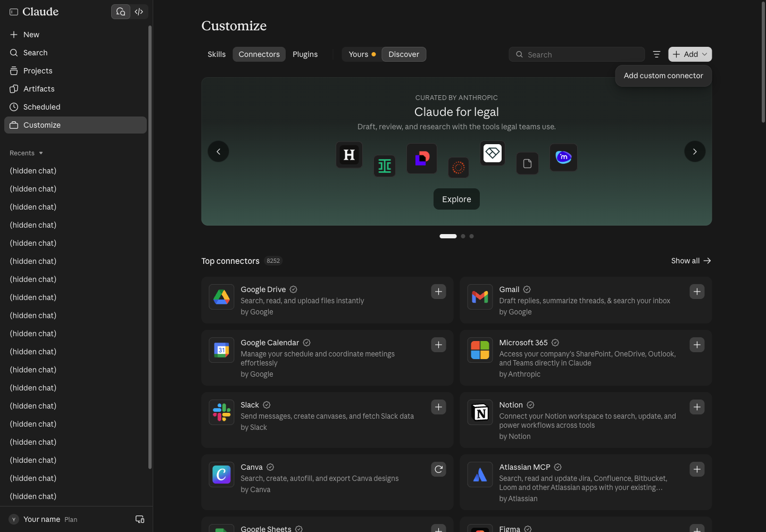Viewport: 766px width, 532px height.
Task: Open the Microsoft 365 logo
Action: [480, 350]
